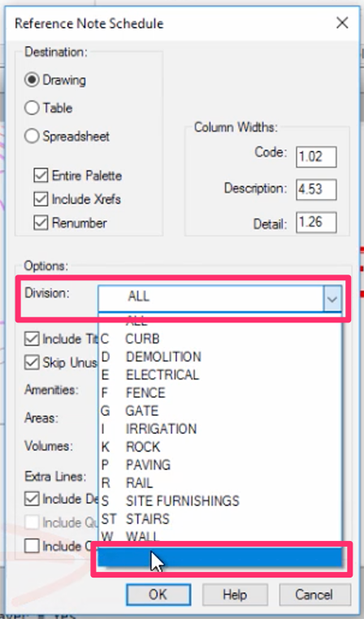Confirm the dialog with OK

(x=158, y=594)
